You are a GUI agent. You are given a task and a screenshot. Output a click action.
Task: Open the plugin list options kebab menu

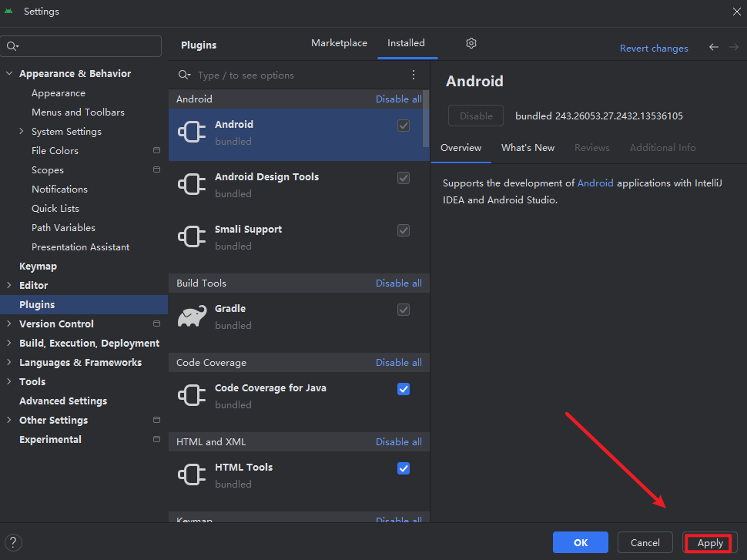[x=414, y=75]
